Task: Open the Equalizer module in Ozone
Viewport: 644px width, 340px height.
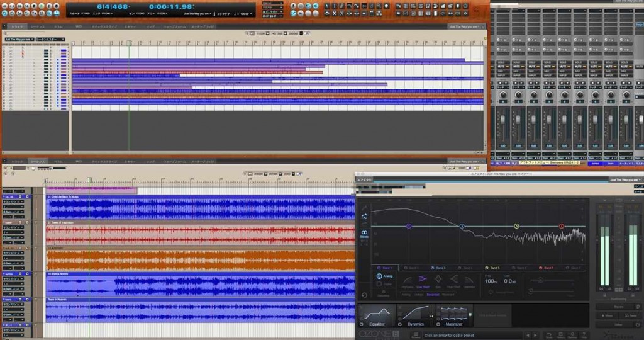Action: click(377, 315)
